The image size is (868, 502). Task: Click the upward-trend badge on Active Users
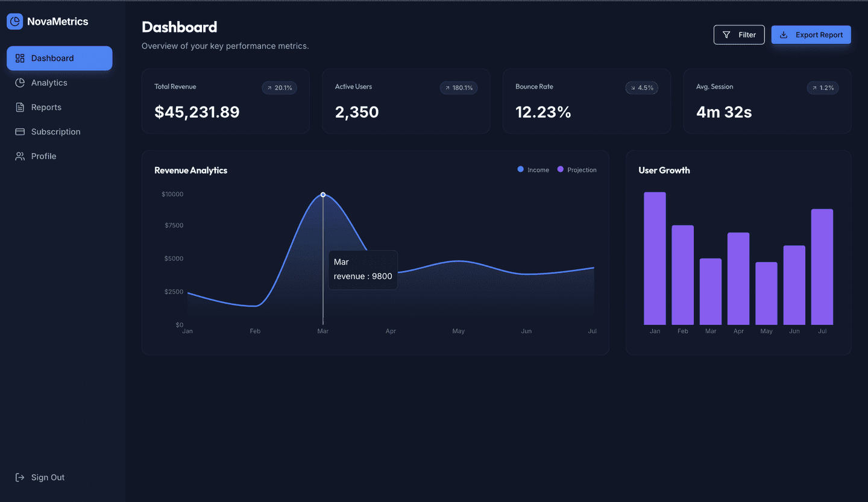point(459,87)
